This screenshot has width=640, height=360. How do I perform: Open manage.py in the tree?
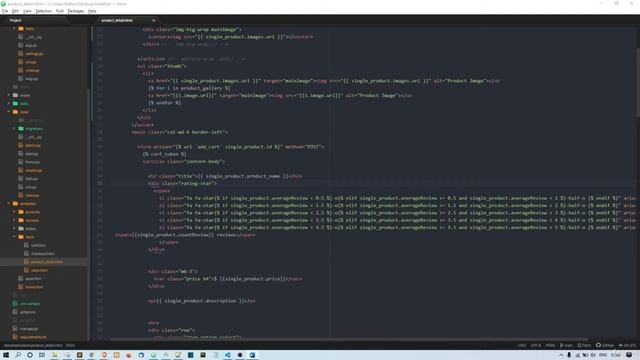[x=29, y=329]
